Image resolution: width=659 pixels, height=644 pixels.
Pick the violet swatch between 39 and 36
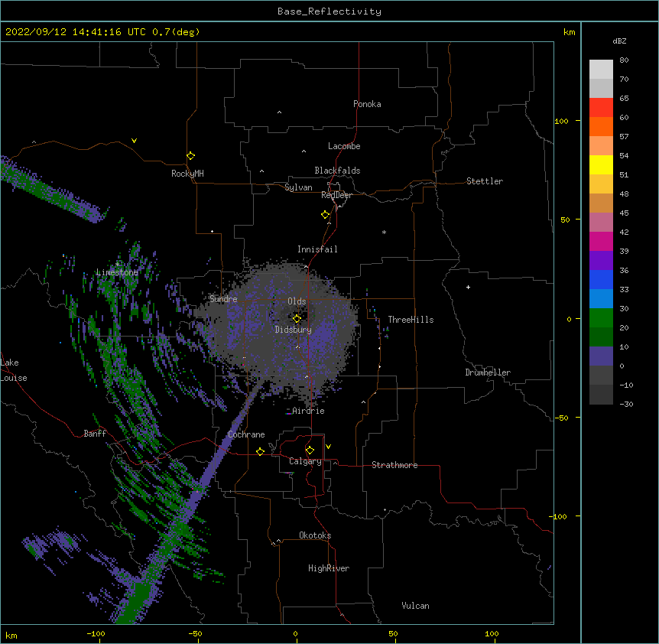(x=601, y=261)
